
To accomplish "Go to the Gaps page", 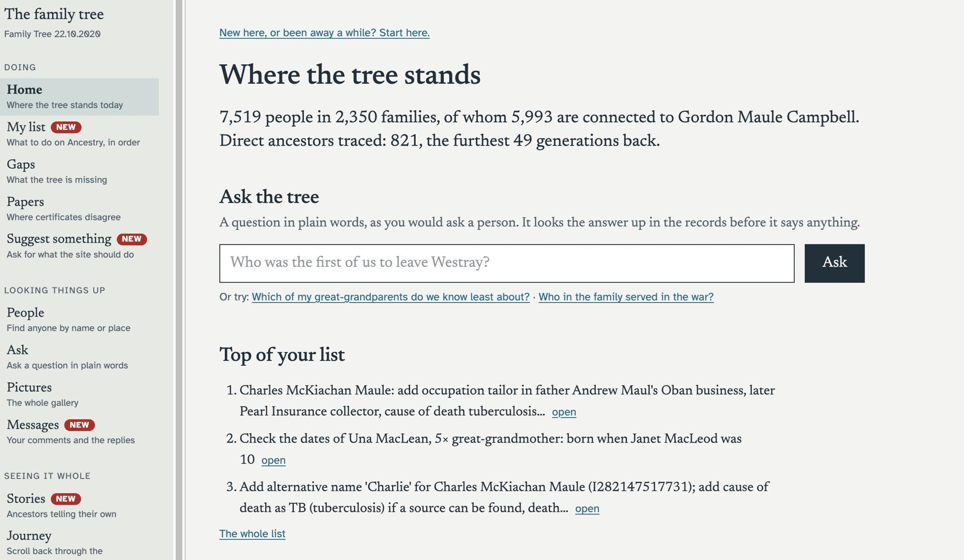I will click(x=79, y=172).
